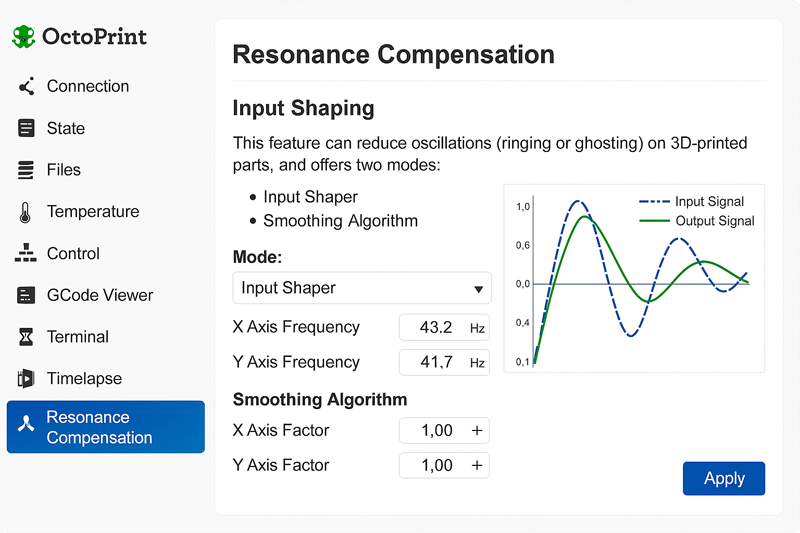Increase Y Axis Factor with plus button
This screenshot has width=800, height=533.
pos(477,465)
